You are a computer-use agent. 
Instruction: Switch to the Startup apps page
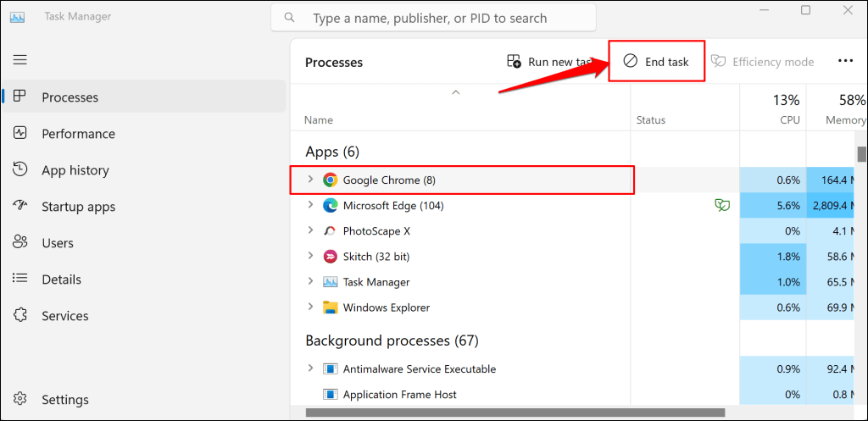tap(78, 207)
